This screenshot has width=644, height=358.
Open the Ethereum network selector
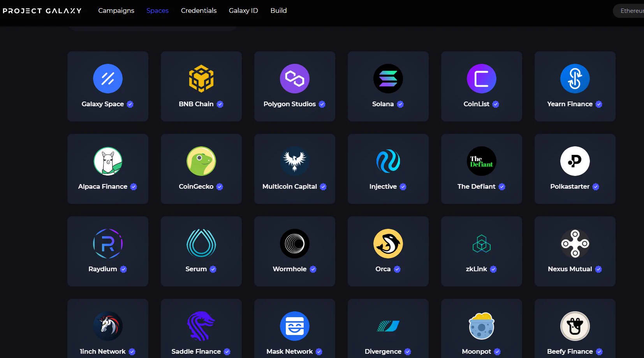628,11
